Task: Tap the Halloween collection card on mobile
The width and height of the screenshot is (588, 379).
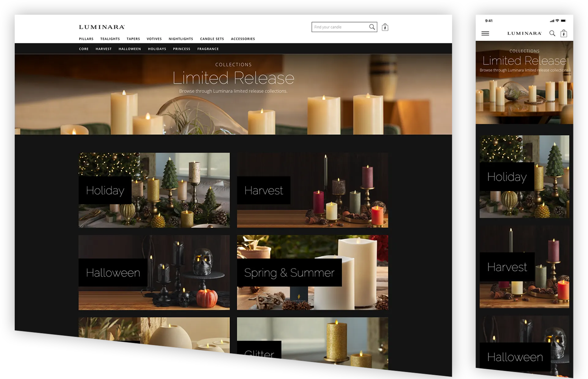Action: [x=524, y=346]
